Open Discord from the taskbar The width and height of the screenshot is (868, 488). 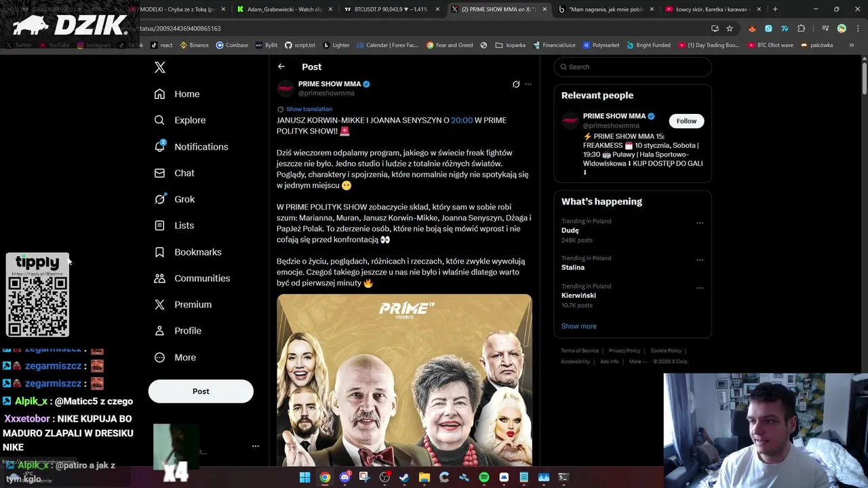(x=344, y=477)
